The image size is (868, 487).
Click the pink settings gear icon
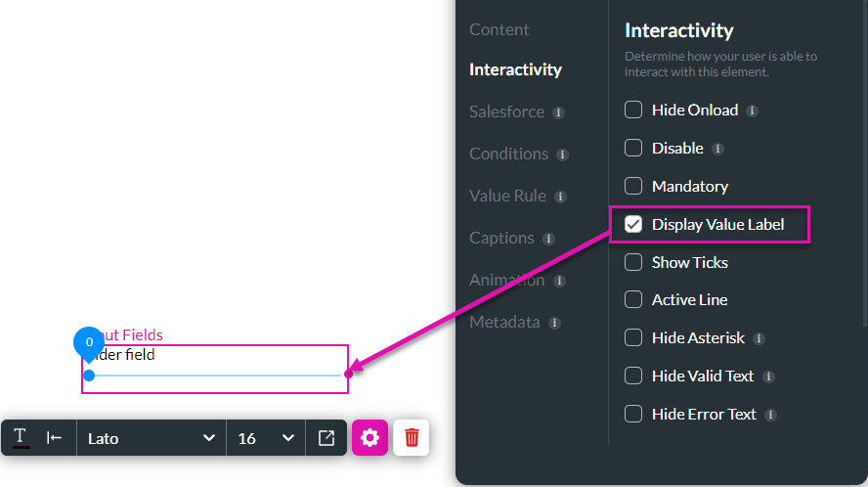coord(369,438)
